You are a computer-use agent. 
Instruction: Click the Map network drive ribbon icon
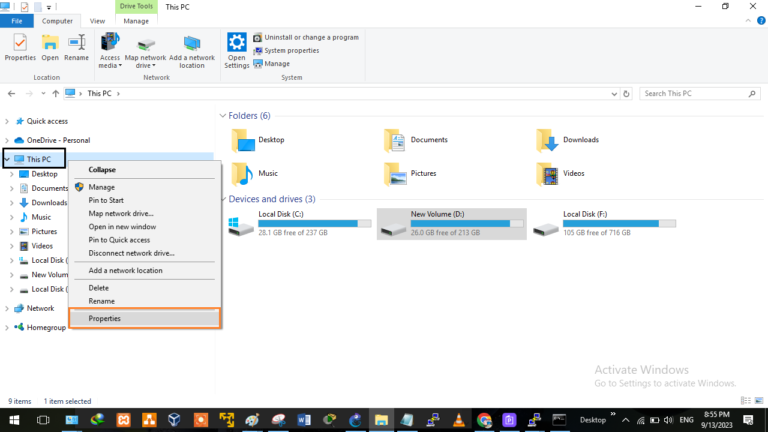(x=146, y=51)
